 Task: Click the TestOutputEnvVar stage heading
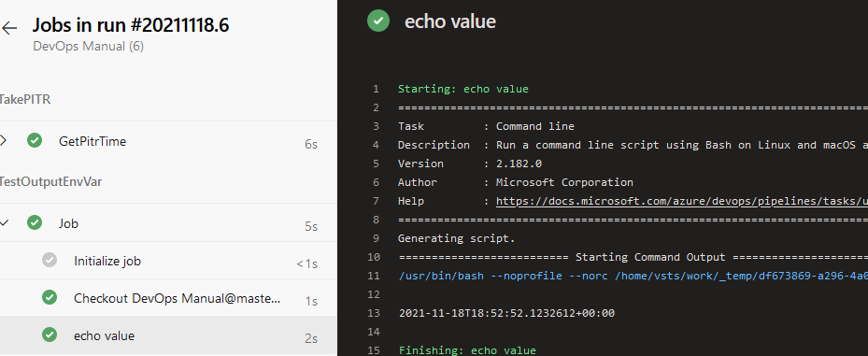coord(50,181)
